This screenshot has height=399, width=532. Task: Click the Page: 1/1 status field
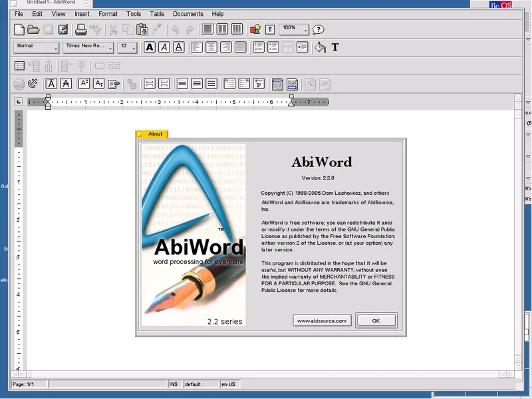coord(29,384)
